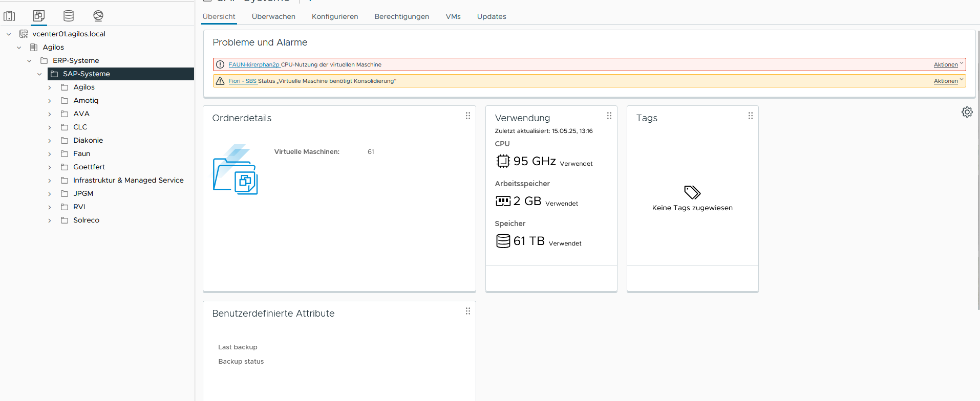Click the storage database icon
The image size is (980, 401).
(503, 241)
